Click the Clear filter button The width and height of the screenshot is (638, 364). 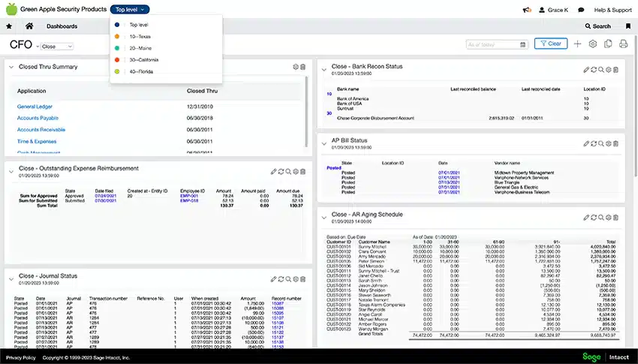551,44
